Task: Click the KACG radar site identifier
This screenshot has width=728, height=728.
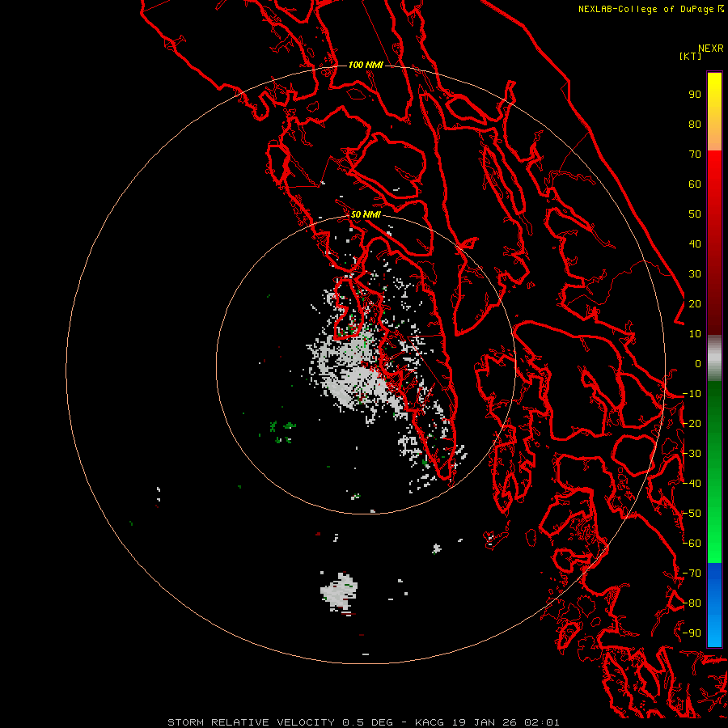Action: (430, 722)
